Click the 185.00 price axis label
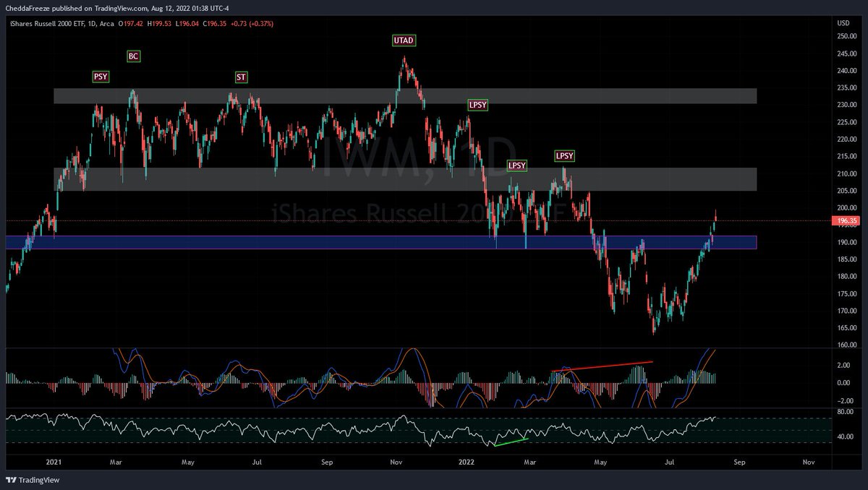Viewport: 868px width, 490px height. tap(846, 259)
